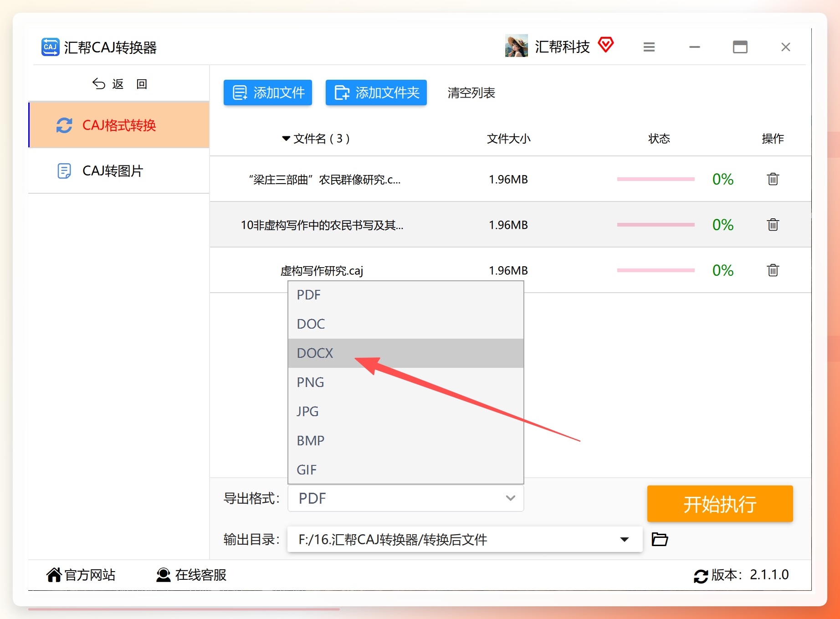This screenshot has width=840, height=619.
Task: Click progress bar of 10非虚构写作 file
Action: pos(656,225)
